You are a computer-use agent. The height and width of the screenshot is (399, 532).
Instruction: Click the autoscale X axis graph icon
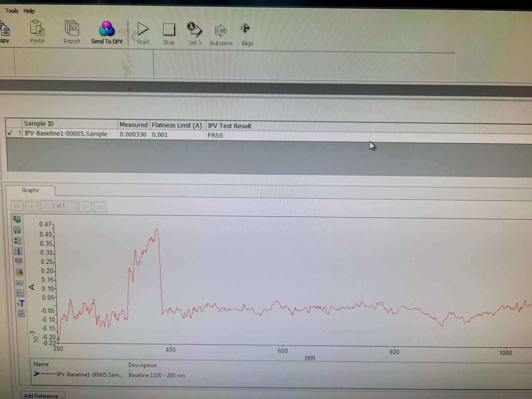point(17,230)
